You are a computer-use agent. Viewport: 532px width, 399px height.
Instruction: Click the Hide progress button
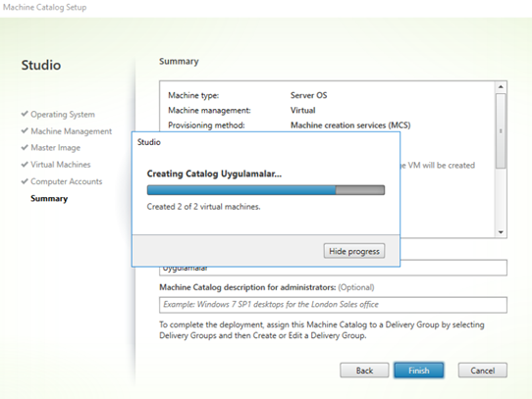click(x=354, y=251)
